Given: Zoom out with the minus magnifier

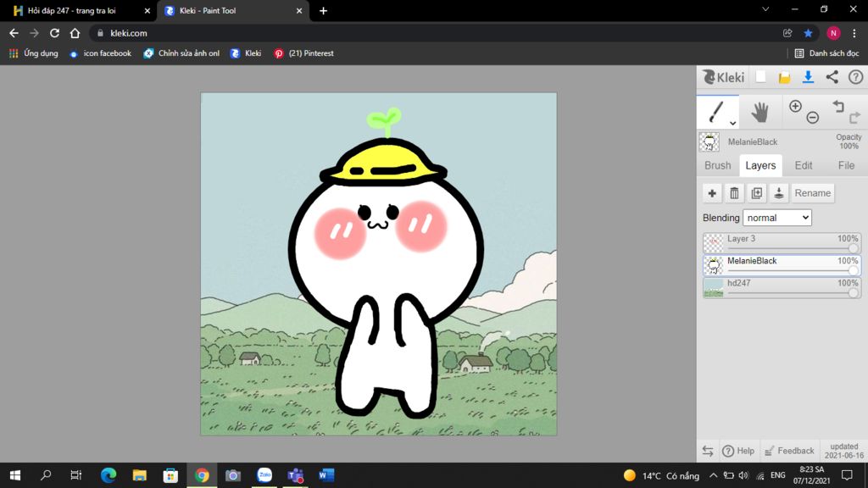Looking at the screenshot, I should click(x=813, y=117).
